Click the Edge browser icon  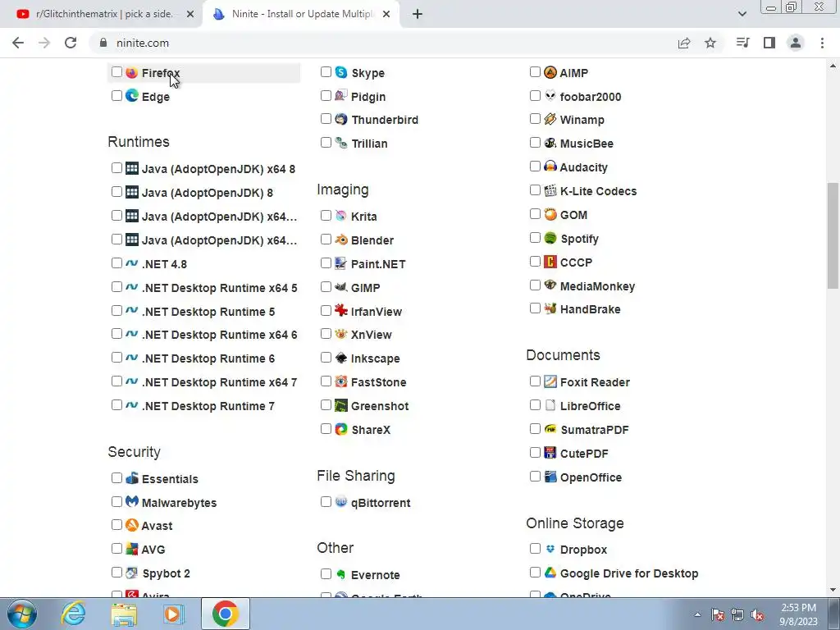tap(132, 96)
